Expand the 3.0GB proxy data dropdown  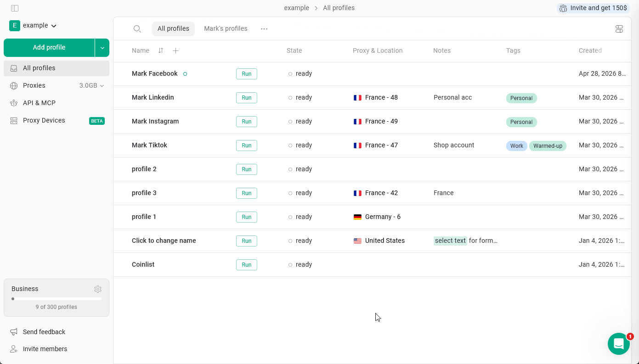102,85
